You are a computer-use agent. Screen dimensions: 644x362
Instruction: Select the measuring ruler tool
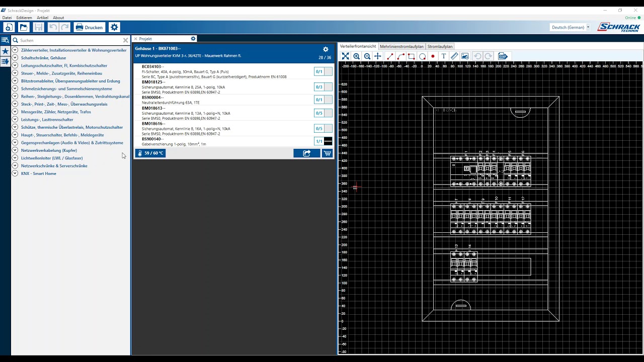point(454,56)
